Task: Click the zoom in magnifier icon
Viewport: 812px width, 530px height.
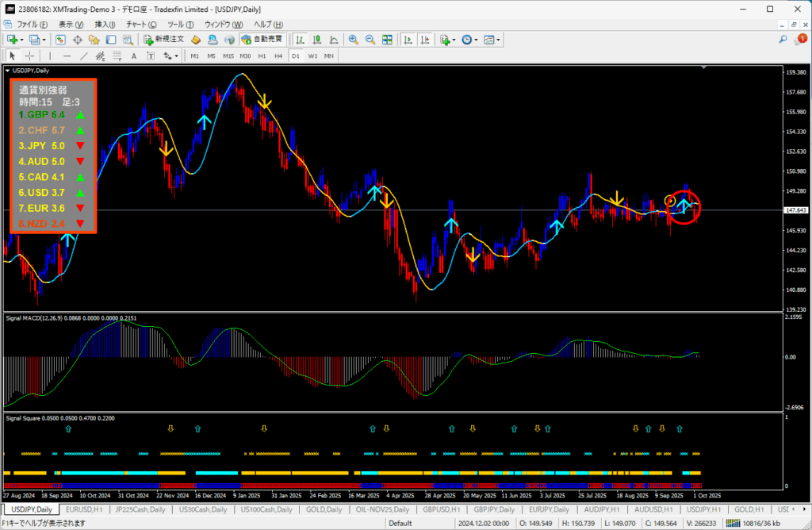Action: click(353, 39)
